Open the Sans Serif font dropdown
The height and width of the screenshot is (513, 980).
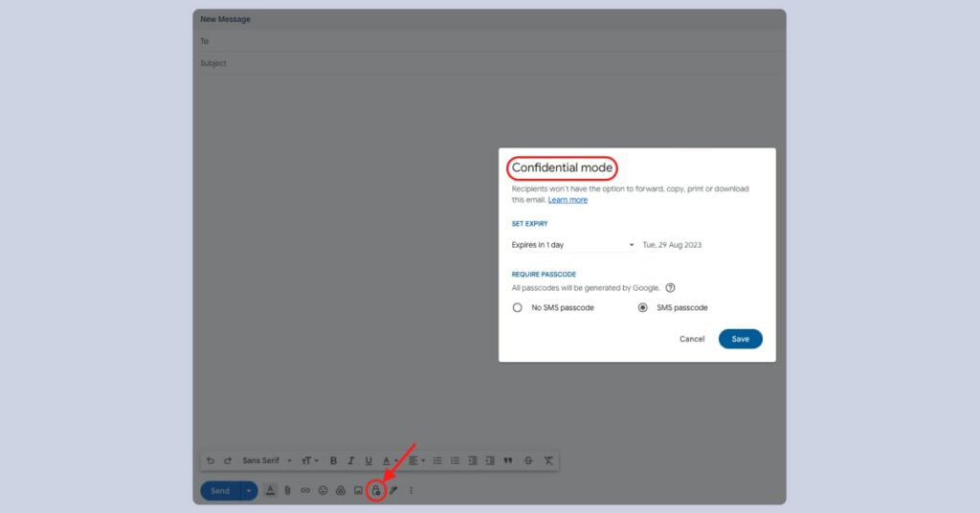coord(265,460)
